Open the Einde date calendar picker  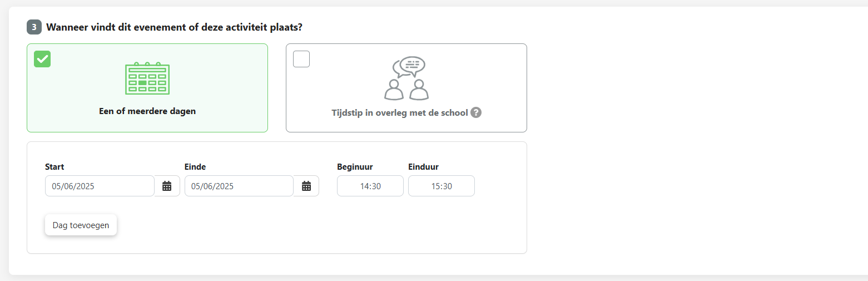[306, 186]
